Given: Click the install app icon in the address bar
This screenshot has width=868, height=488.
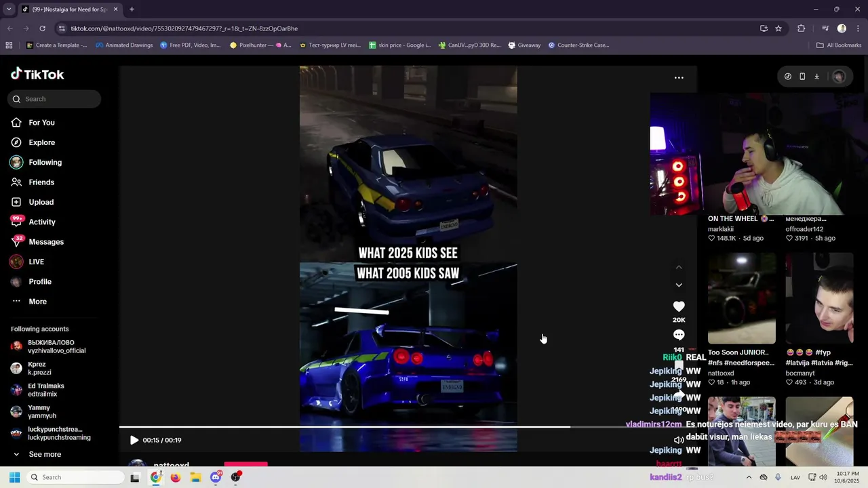Looking at the screenshot, I should tap(764, 28).
